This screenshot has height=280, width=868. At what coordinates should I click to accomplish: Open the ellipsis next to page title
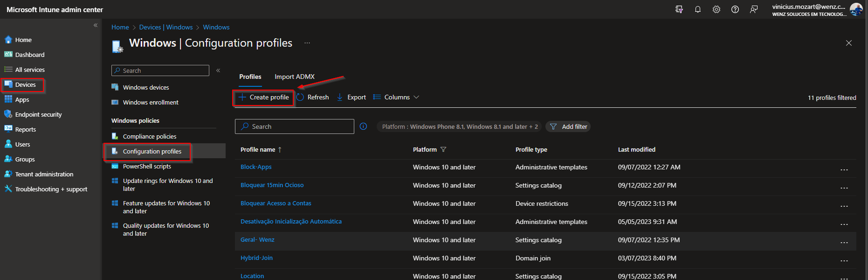[307, 43]
